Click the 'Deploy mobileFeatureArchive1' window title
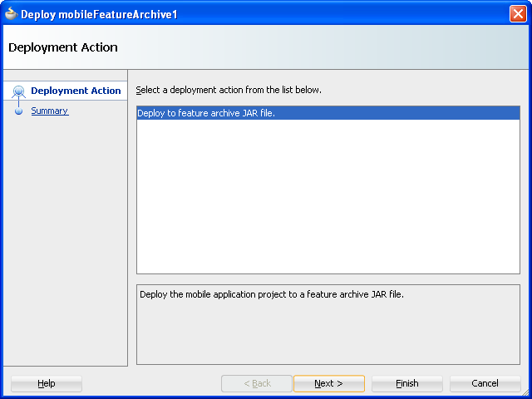 (x=99, y=14)
